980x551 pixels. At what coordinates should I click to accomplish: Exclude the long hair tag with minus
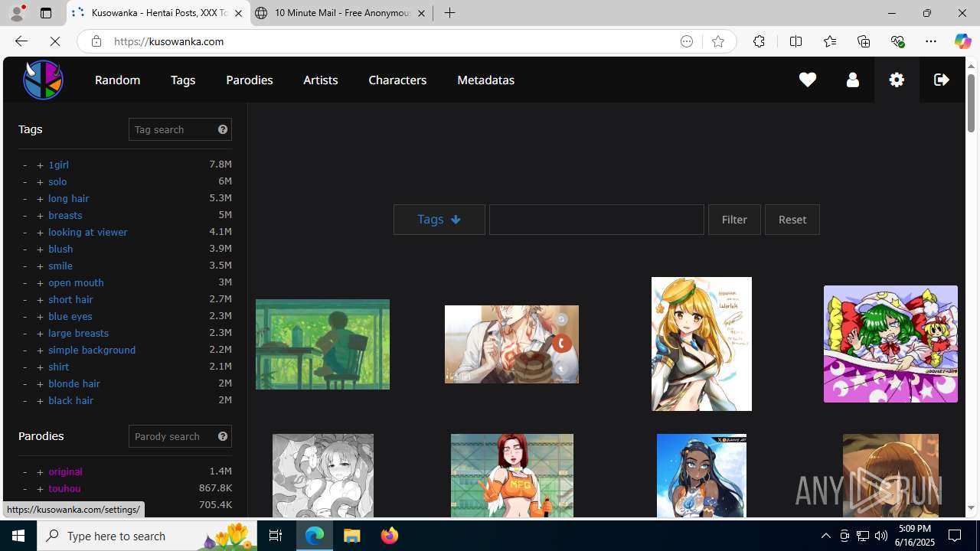coord(24,198)
